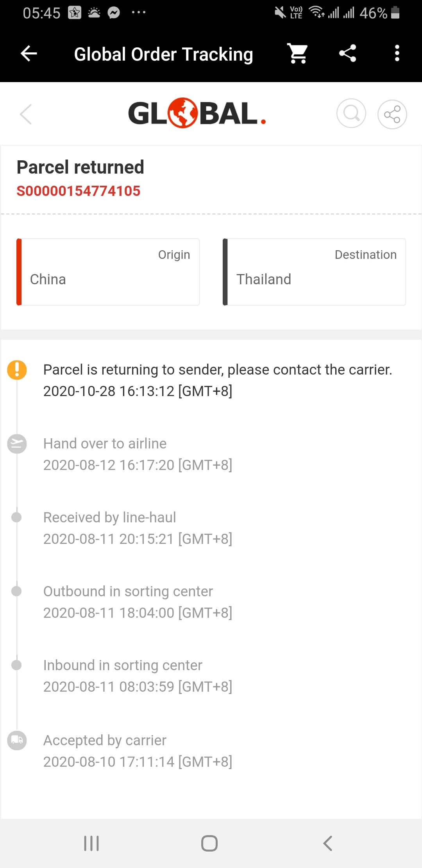Screen dimensions: 422x868
Task: Open Android recent apps button
Action: click(x=91, y=843)
